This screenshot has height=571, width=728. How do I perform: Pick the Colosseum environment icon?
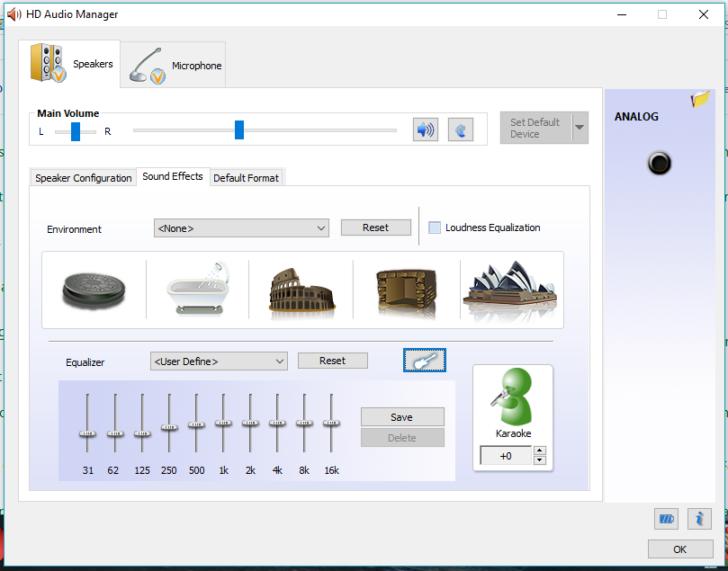[301, 290]
